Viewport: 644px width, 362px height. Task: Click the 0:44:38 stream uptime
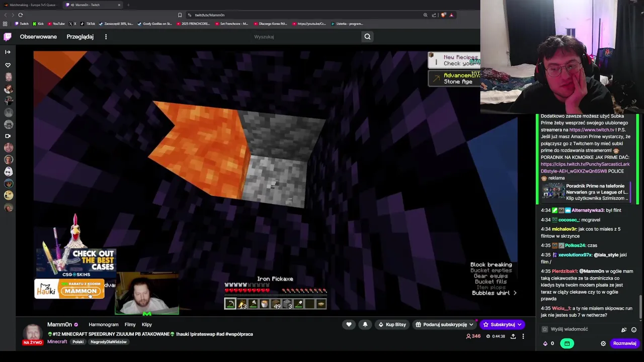pyautogui.click(x=496, y=336)
